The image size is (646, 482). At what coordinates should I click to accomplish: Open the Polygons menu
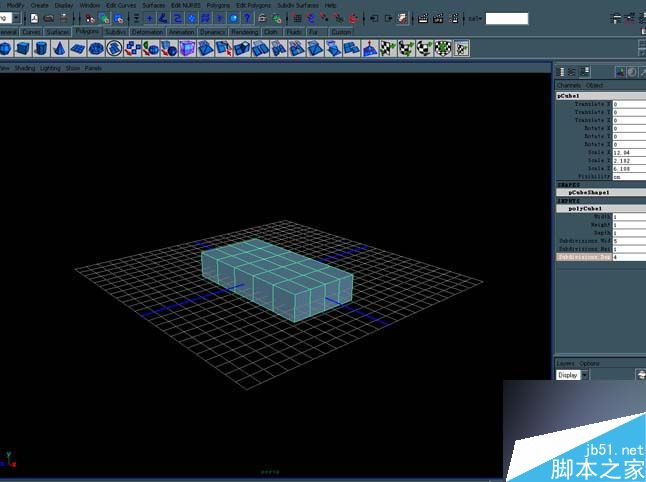pos(218,5)
